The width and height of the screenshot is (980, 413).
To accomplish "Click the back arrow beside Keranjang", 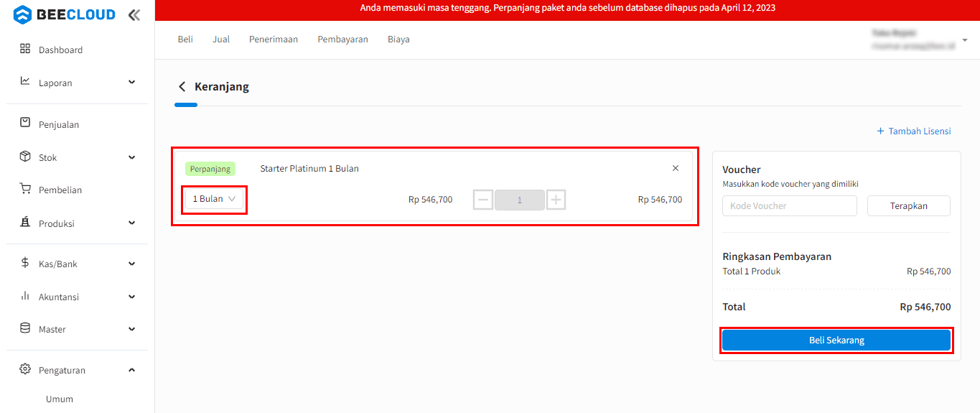I will pyautogui.click(x=182, y=87).
